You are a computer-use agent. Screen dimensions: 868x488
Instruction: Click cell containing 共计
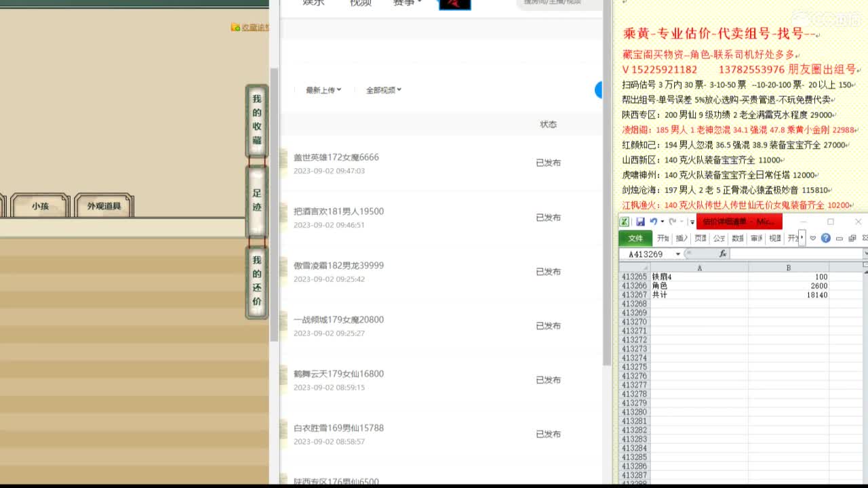coord(699,295)
